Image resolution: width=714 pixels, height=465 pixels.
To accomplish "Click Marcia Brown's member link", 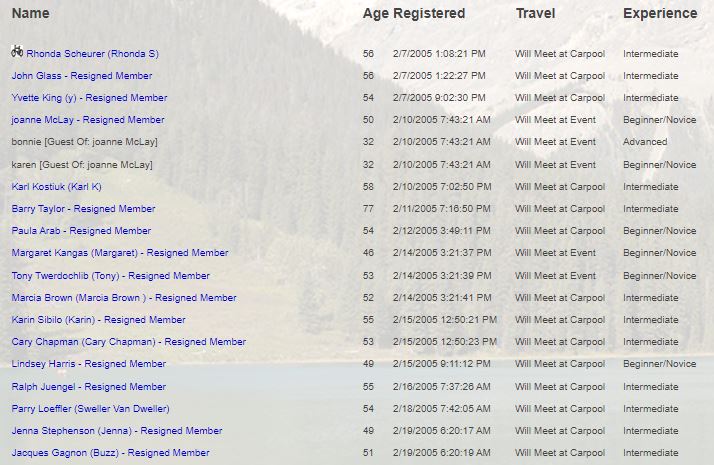I will [124, 298].
